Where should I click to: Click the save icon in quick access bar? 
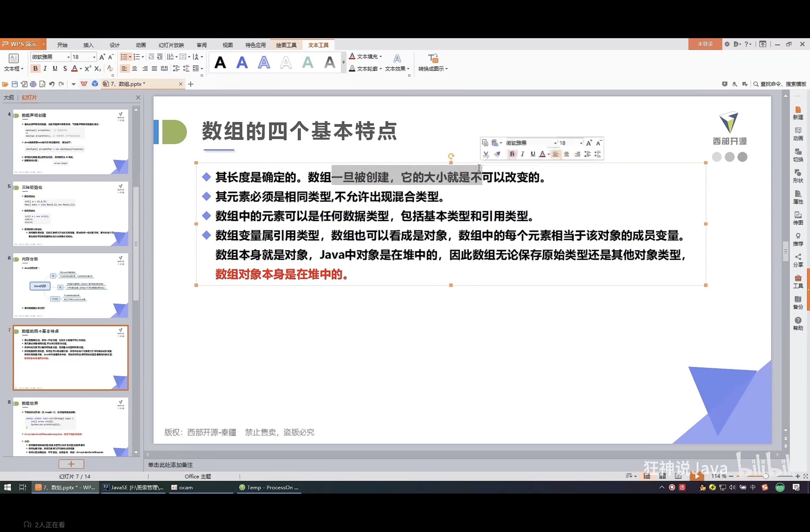click(x=15, y=84)
